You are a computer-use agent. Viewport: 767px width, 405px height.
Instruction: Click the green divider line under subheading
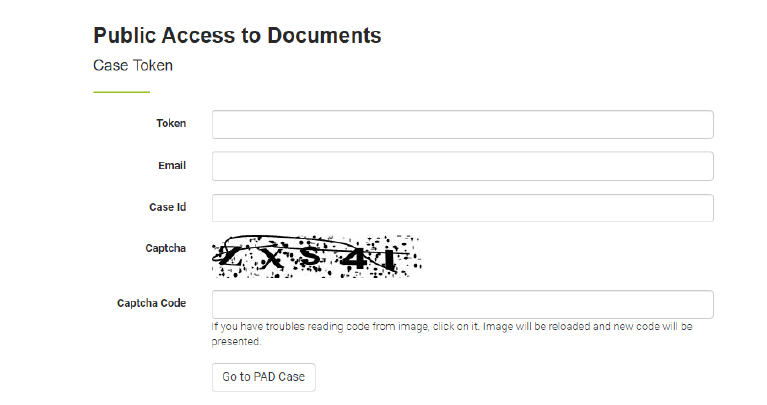pyautogui.click(x=121, y=92)
